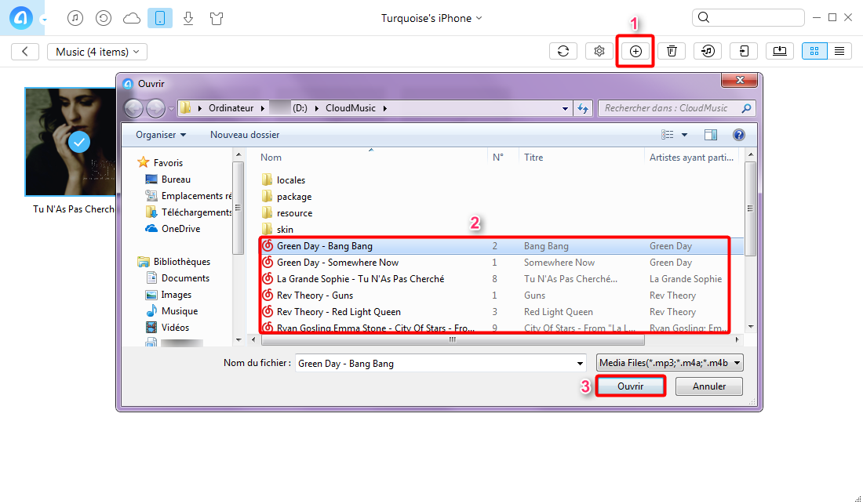The height and width of the screenshot is (504, 863).
Task: Select Bureau in the navigation pane
Action: 168,179
